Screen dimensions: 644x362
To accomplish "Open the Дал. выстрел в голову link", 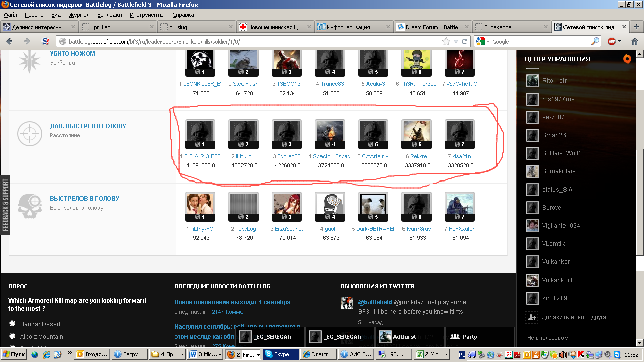I will click(x=88, y=126).
